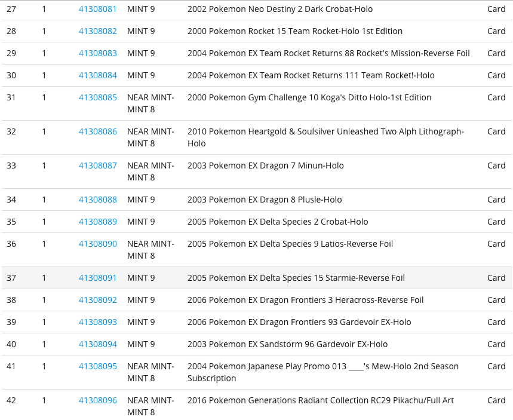Open cert number 41308091 link
The width and height of the screenshot is (513, 420).
pos(97,278)
